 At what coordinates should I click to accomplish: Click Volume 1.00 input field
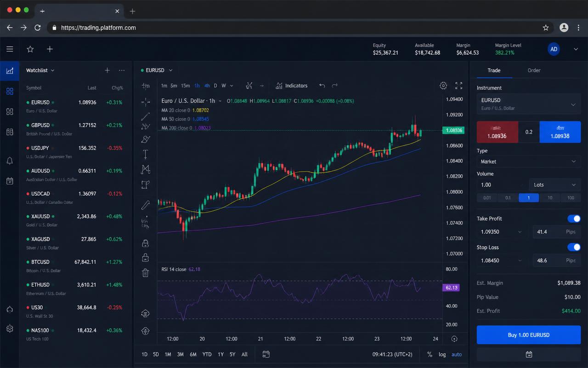(x=503, y=185)
